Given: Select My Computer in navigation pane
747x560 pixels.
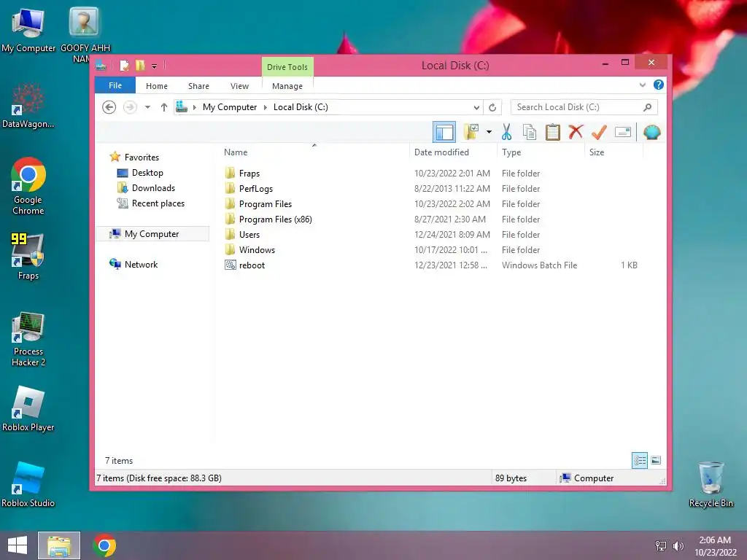Looking at the screenshot, I should click(x=152, y=234).
